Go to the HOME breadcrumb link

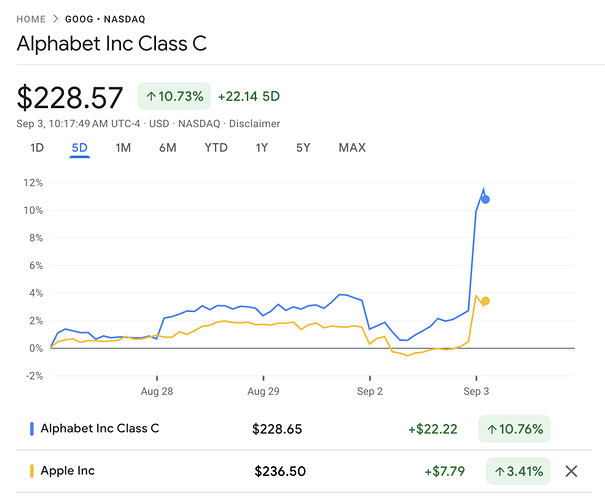pyautogui.click(x=30, y=19)
